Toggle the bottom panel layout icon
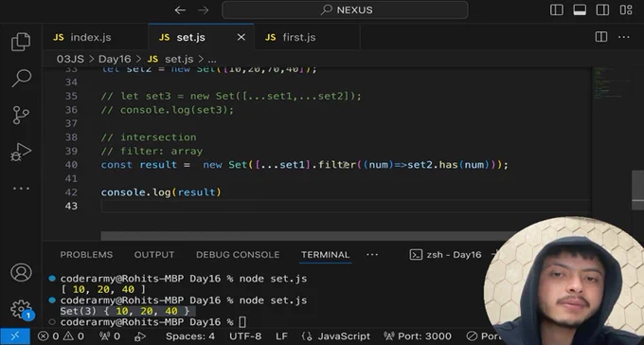 [x=580, y=9]
